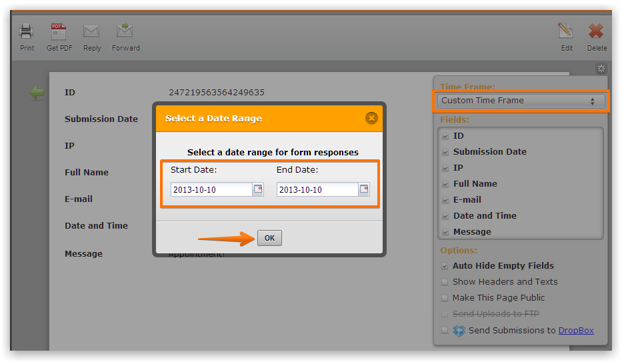Expand the Custom Time Frame dropdown
622x364 pixels.
(x=520, y=101)
